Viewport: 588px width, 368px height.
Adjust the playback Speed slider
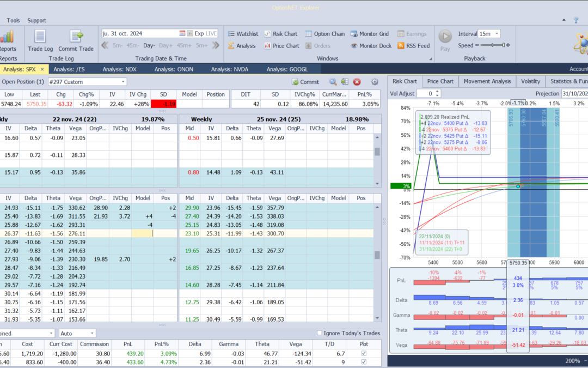point(492,45)
